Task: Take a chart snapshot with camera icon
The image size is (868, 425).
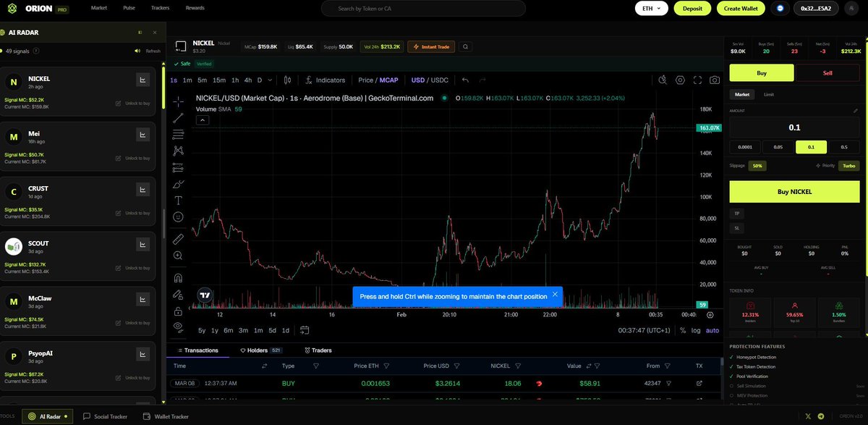Action: [715, 80]
